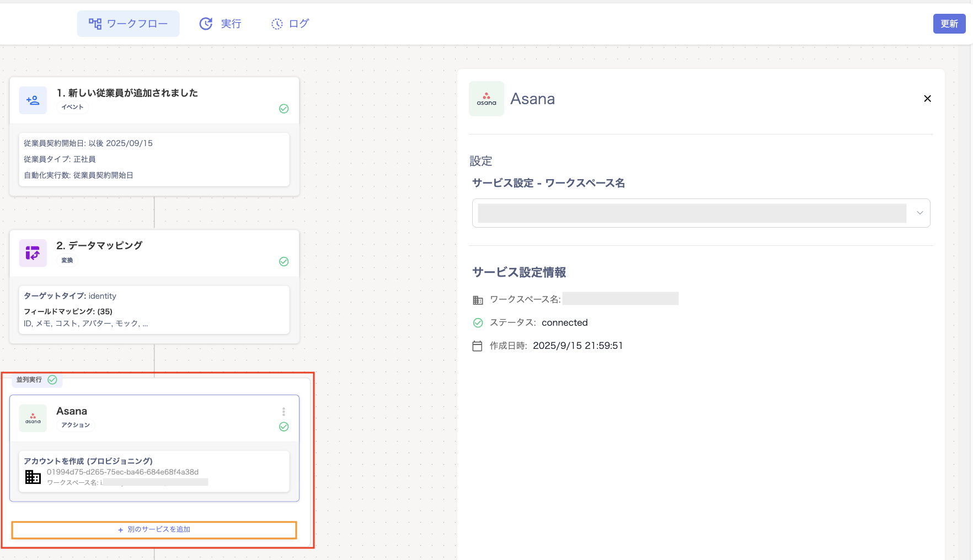Click サービス設定 - ワークスペース名 heading
This screenshot has width=973, height=560.
click(549, 183)
